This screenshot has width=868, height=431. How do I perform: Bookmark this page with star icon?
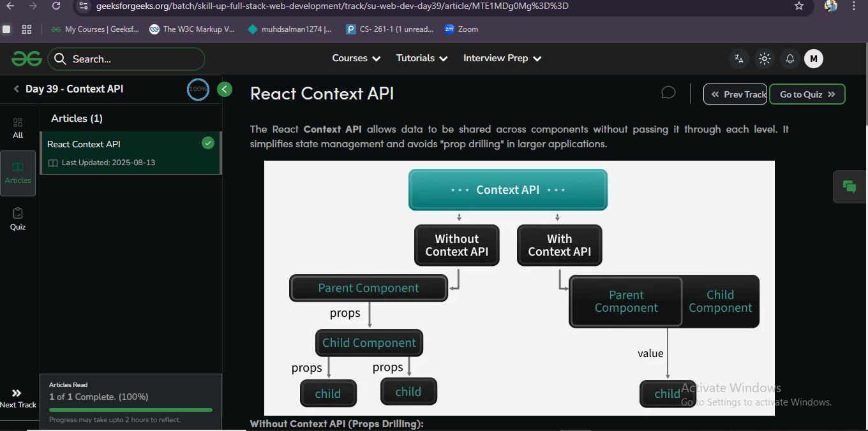(x=799, y=6)
